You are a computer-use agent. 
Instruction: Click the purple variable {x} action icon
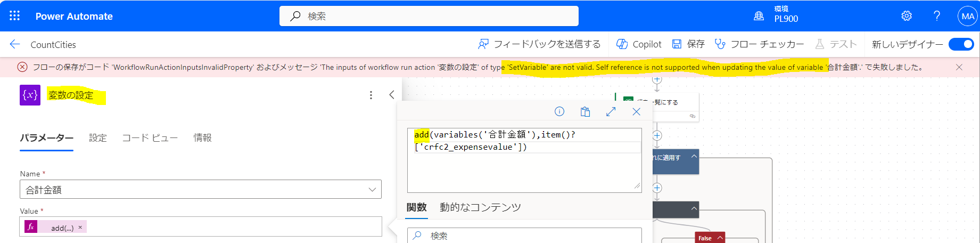(x=30, y=95)
